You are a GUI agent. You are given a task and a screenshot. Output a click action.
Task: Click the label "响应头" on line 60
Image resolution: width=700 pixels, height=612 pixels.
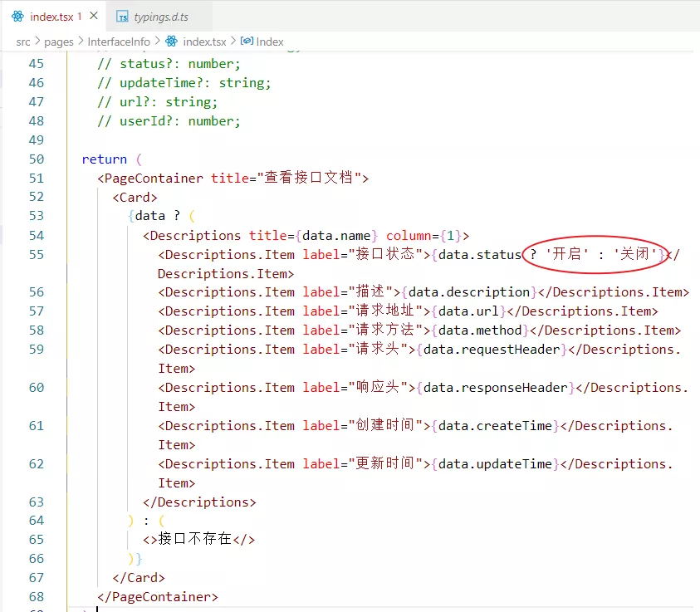point(378,387)
